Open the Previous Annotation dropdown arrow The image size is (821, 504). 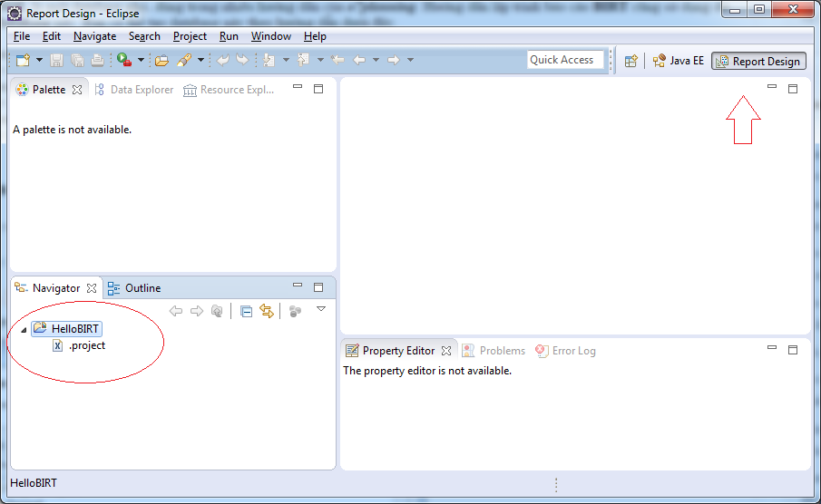click(320, 60)
